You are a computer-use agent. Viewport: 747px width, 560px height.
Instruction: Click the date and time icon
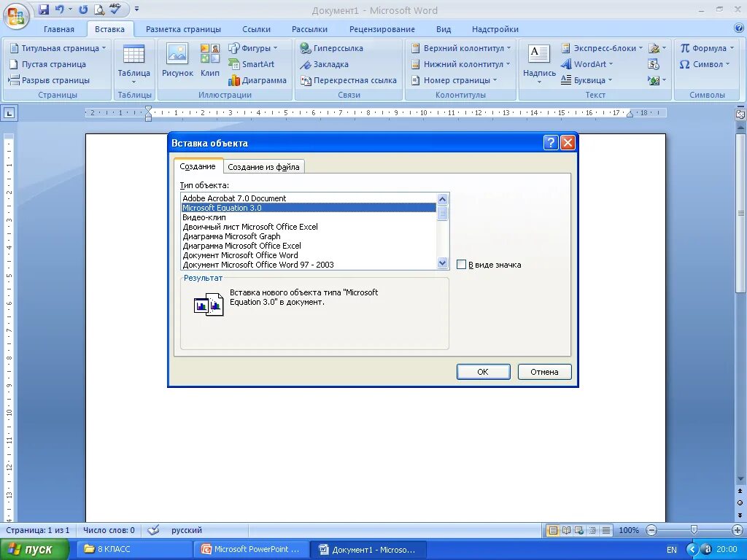click(x=654, y=64)
